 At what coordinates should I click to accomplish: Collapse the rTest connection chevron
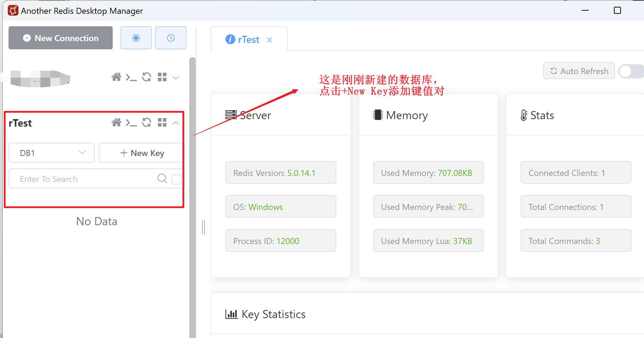[x=176, y=123]
